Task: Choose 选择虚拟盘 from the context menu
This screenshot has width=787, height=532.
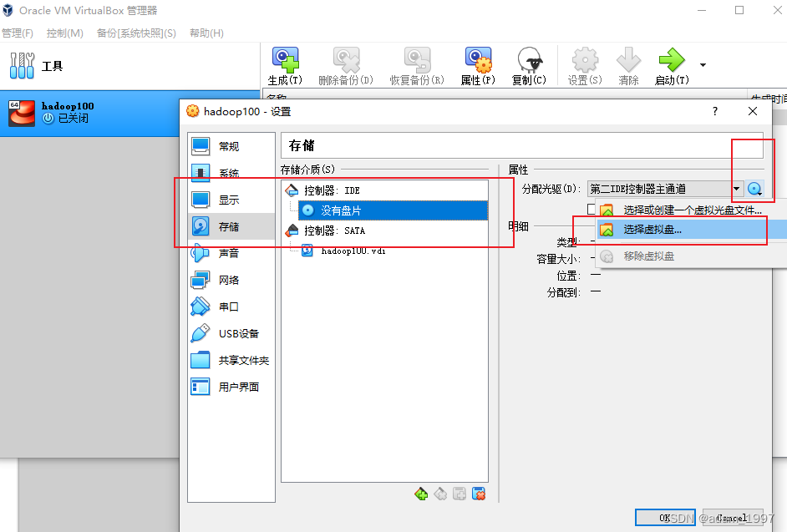Action: click(x=653, y=229)
